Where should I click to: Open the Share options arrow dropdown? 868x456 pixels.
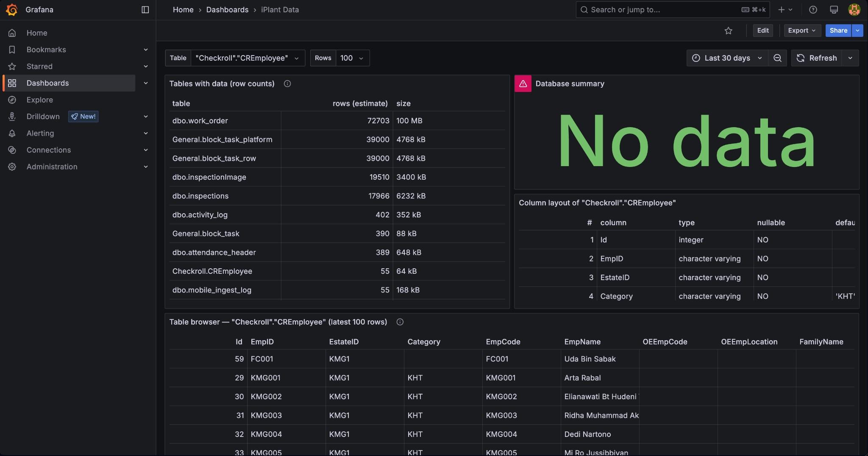[857, 31]
